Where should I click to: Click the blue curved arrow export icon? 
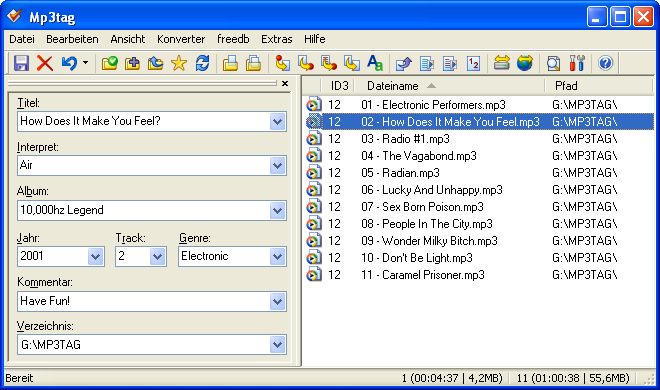pos(404,64)
